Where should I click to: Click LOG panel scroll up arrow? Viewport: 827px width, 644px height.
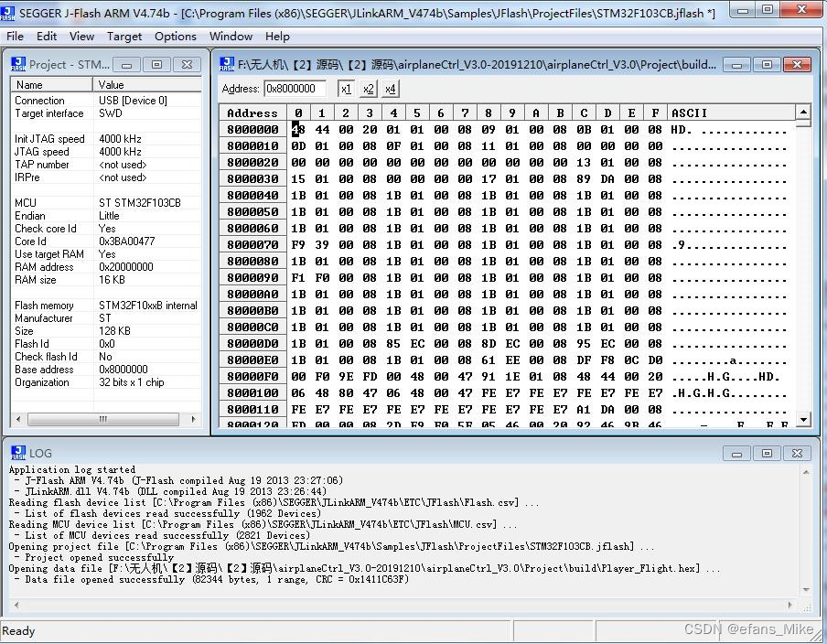point(806,472)
